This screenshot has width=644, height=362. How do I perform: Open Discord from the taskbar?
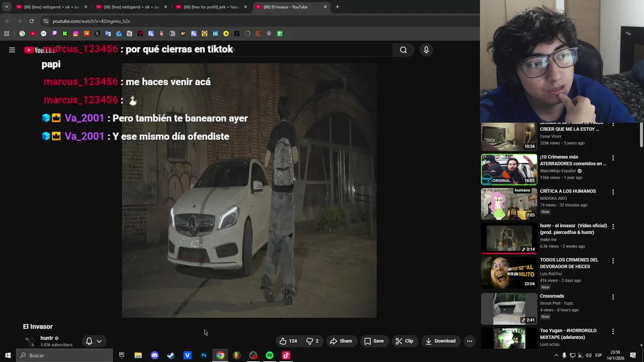(x=154, y=355)
